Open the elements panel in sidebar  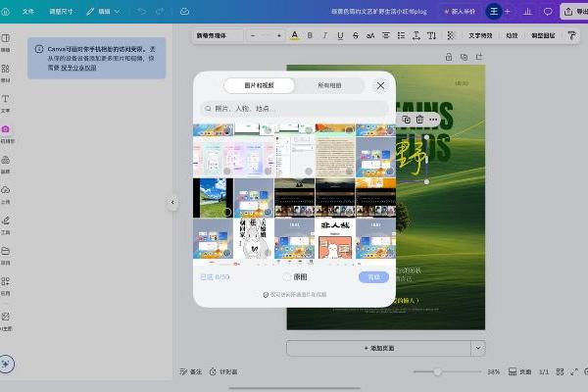5,73
